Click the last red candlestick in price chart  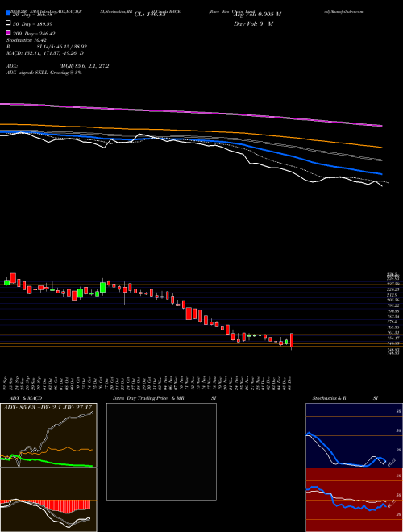pyautogui.click(x=292, y=340)
